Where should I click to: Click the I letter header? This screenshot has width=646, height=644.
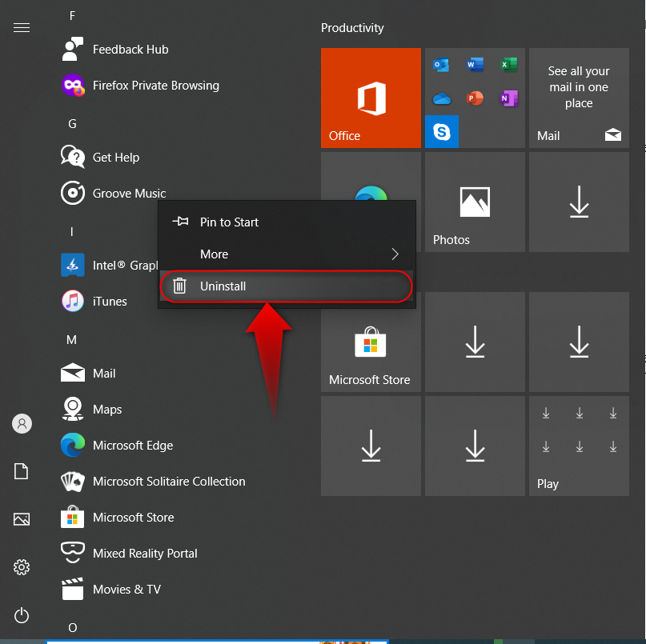tap(72, 232)
